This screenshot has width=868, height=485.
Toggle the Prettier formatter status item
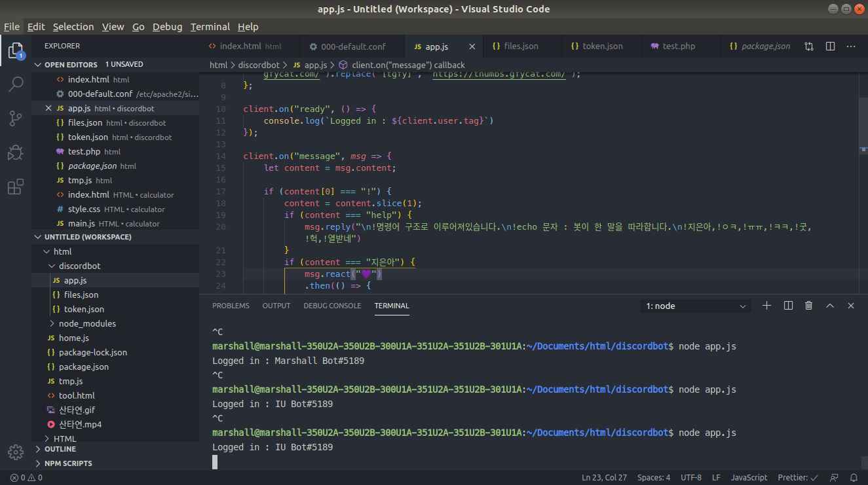click(x=797, y=478)
